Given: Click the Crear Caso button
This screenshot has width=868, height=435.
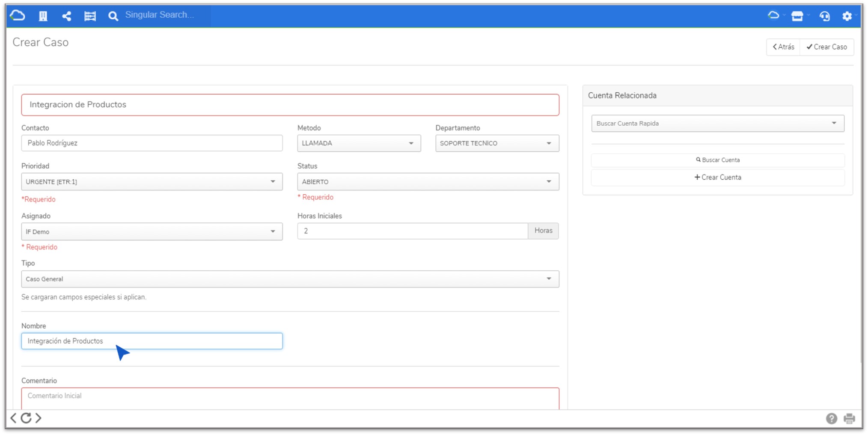Looking at the screenshot, I should point(827,47).
